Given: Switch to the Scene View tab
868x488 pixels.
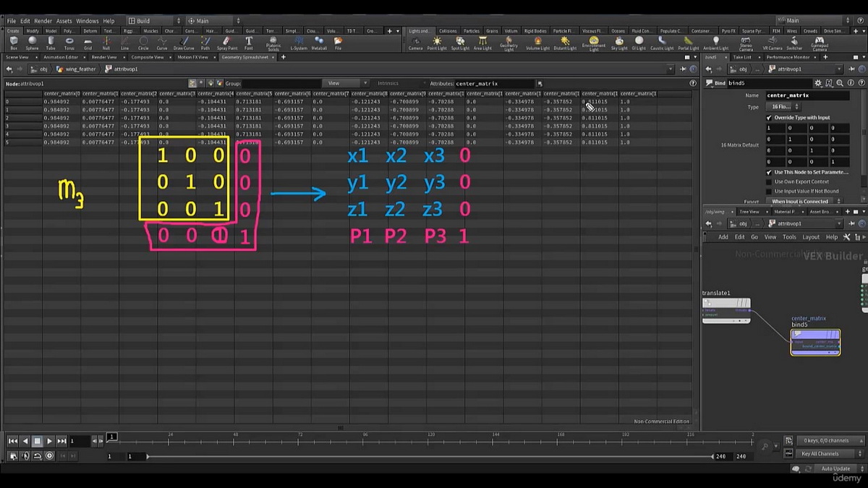Looking at the screenshot, I should click(17, 57).
